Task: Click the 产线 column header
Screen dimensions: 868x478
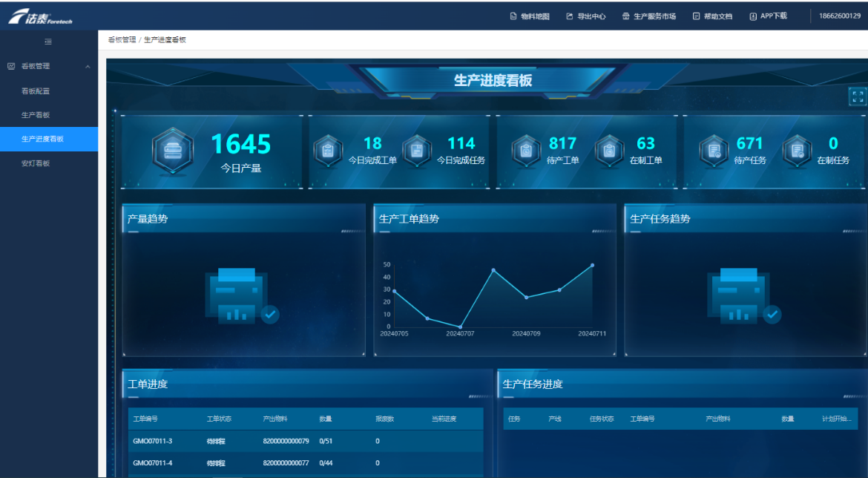Action: [x=555, y=419]
